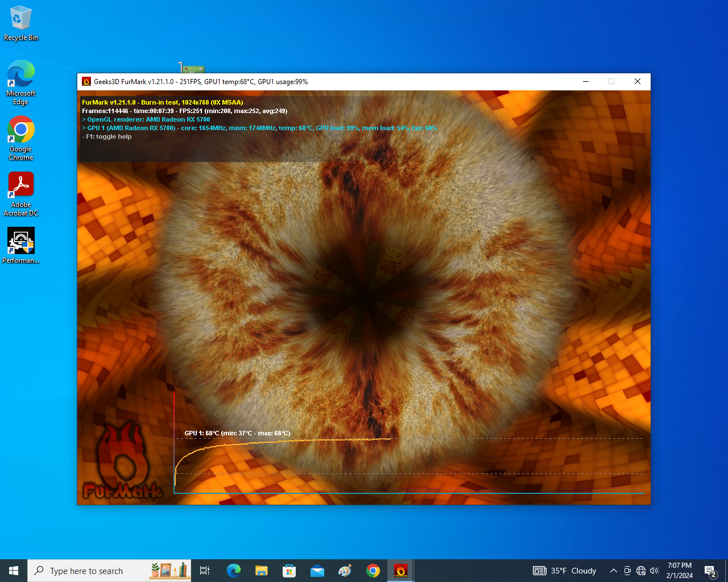Image resolution: width=728 pixels, height=582 pixels.
Task: Open the 35°F Cloudy weather widget
Action: 565,571
